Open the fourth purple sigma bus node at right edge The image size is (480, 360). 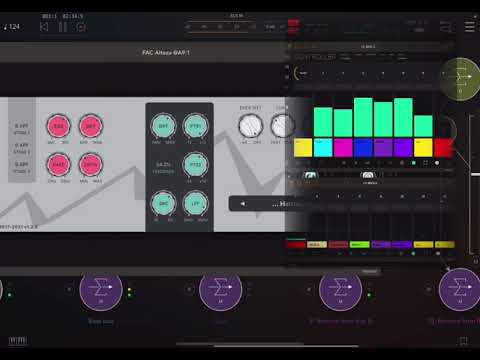[459, 290]
